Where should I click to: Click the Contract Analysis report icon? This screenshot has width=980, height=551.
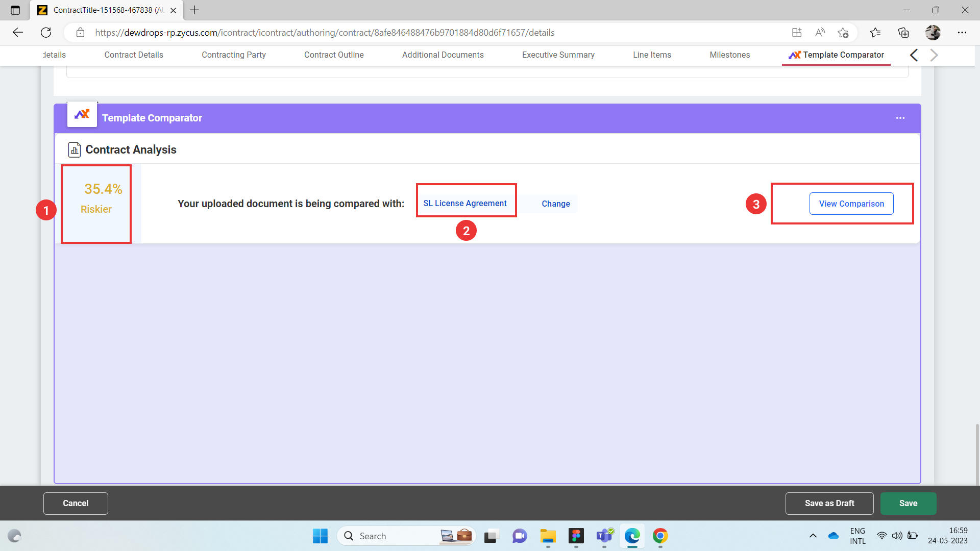point(75,149)
